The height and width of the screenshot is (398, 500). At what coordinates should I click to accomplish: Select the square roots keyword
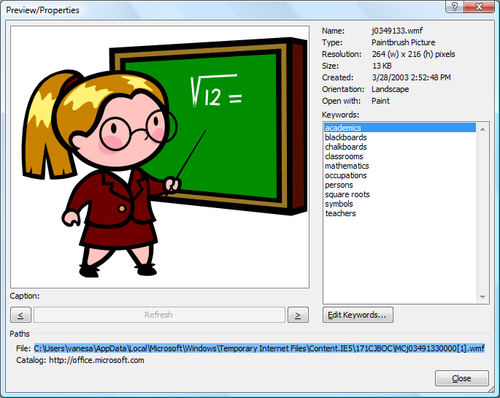tap(347, 194)
